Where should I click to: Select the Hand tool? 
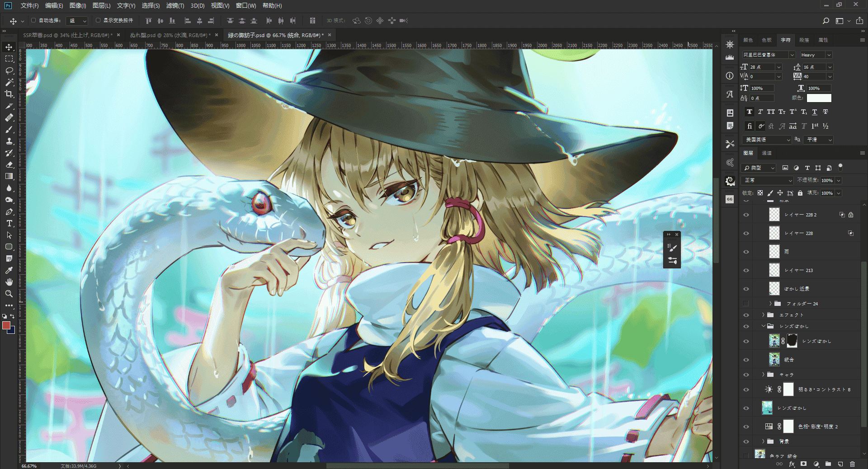(9, 282)
